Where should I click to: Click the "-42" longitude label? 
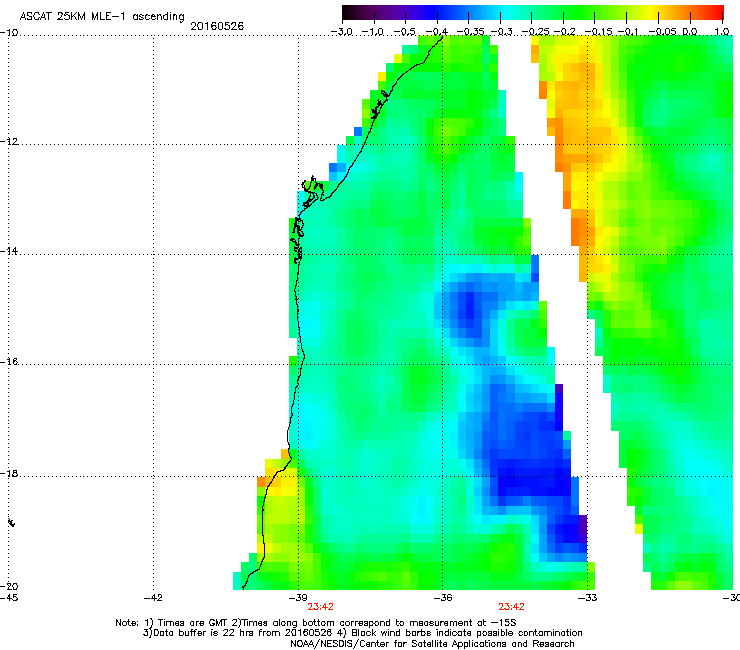point(153,598)
